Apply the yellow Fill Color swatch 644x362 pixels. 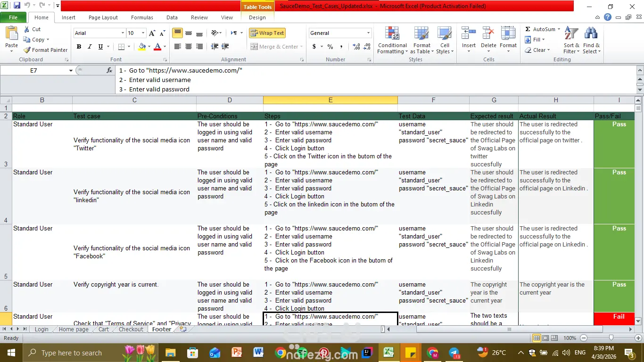click(142, 47)
